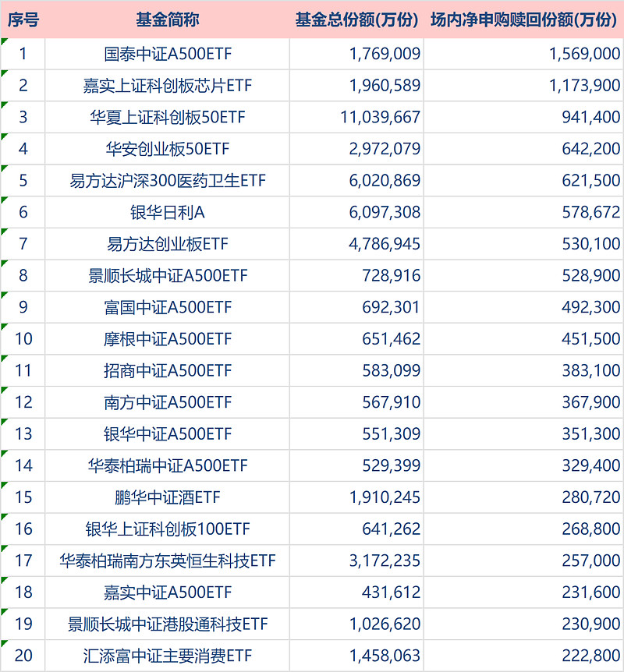Click total shares value 6,020,869

pyautogui.click(x=385, y=180)
